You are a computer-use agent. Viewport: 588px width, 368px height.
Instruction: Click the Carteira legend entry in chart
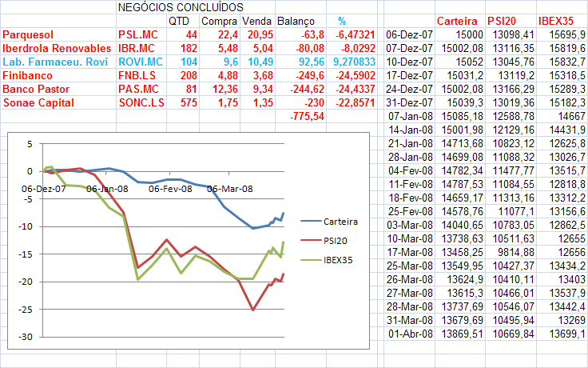click(329, 222)
